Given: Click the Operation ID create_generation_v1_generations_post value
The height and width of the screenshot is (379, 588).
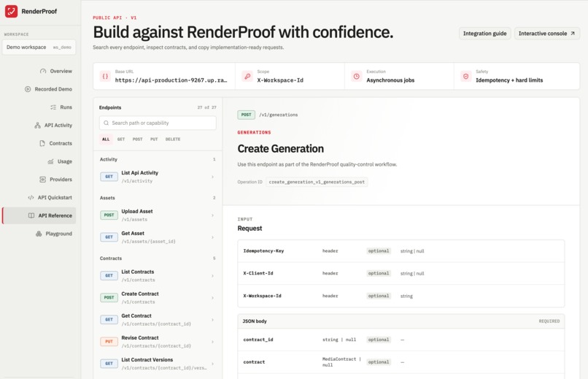Looking at the screenshot, I should pos(317,182).
